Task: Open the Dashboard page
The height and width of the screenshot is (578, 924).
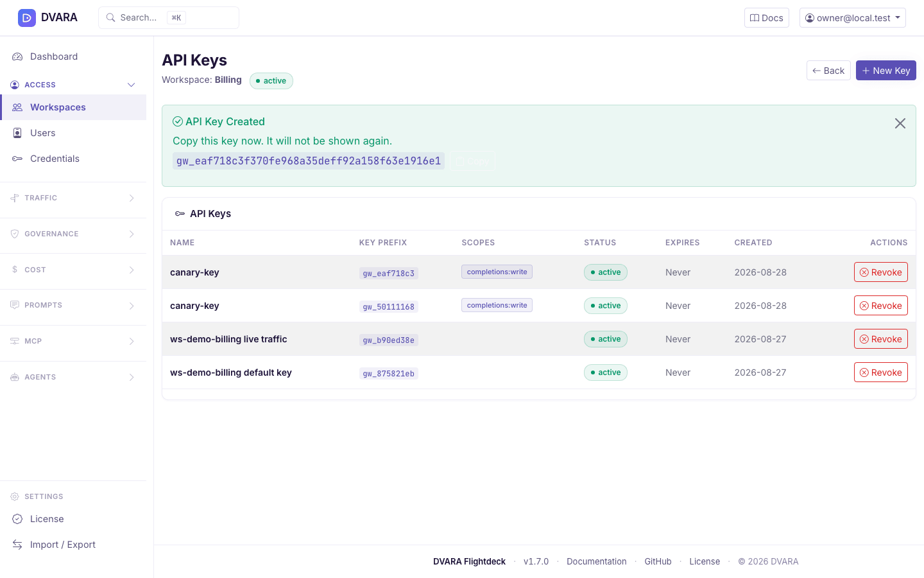Action: pyautogui.click(x=73, y=57)
